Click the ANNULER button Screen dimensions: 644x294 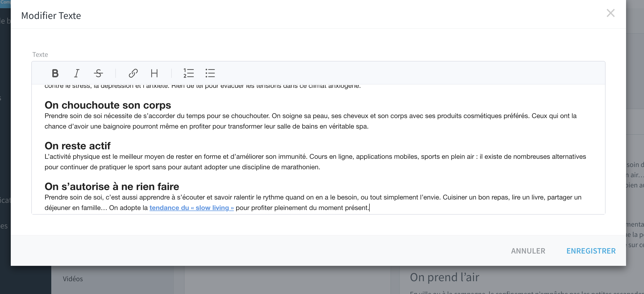(528, 251)
